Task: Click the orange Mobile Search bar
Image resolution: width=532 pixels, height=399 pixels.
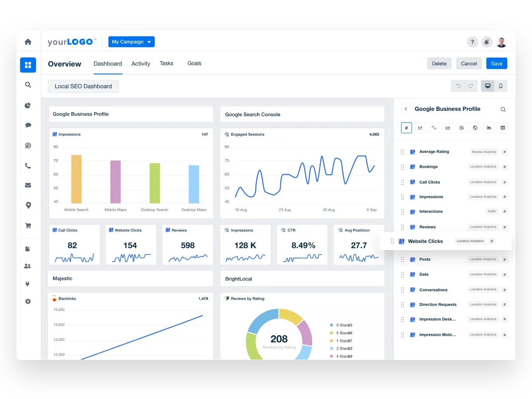Action: (x=76, y=179)
